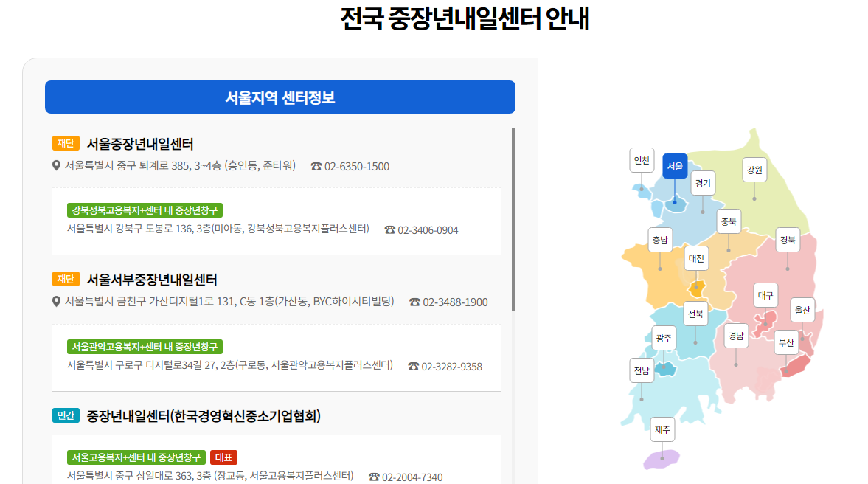Image resolution: width=868 pixels, height=484 pixels.
Task: Select the 경기 region label on map
Action: pos(703,183)
